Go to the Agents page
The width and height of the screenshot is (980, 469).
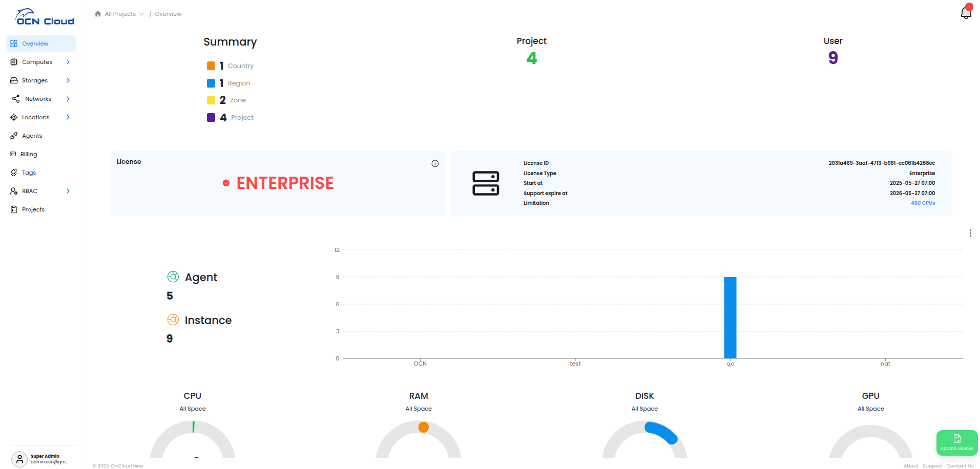32,136
